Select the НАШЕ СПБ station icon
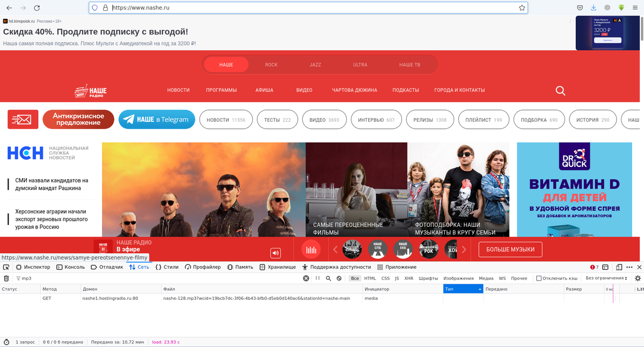644x347 pixels. coord(378,249)
